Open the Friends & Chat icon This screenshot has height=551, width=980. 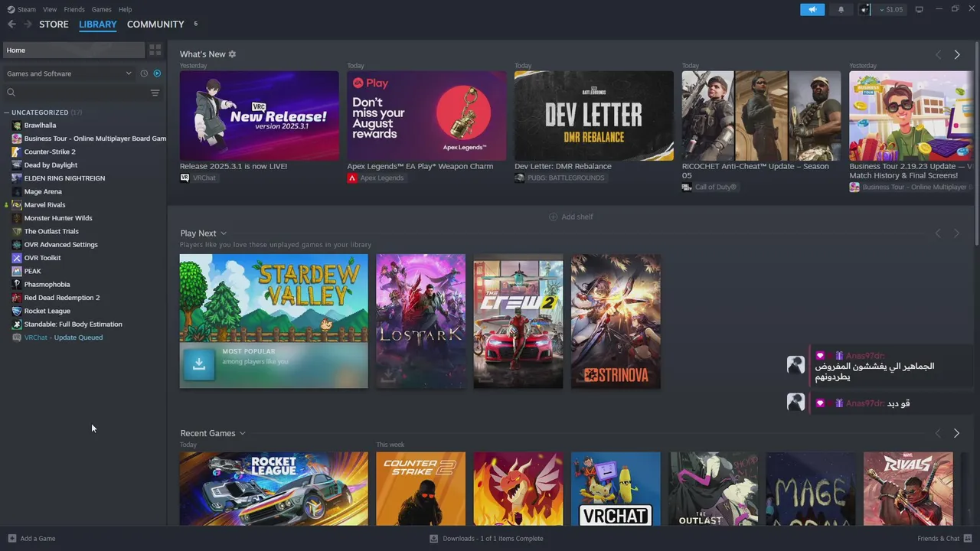click(969, 538)
